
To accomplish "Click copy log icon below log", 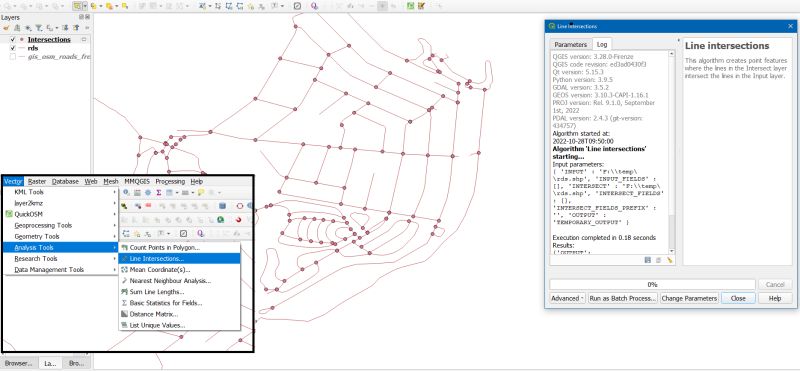I will (x=658, y=260).
